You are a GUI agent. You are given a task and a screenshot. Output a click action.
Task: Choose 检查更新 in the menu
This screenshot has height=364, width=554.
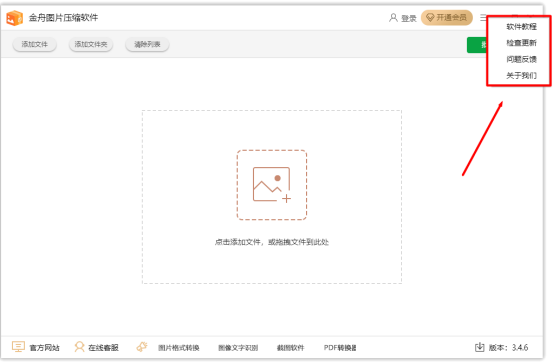(521, 43)
